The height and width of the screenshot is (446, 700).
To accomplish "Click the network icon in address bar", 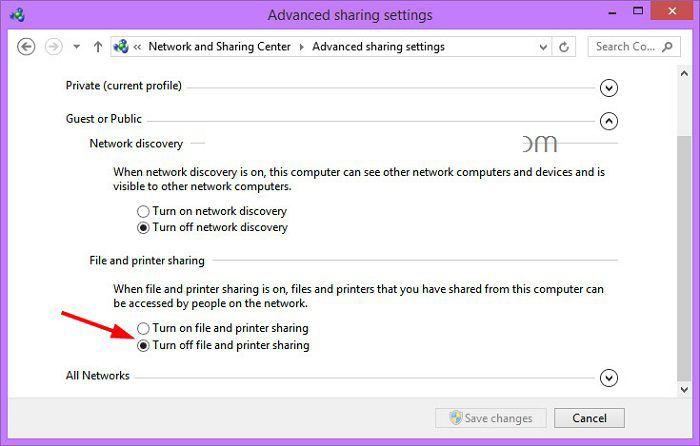I will pos(121,46).
